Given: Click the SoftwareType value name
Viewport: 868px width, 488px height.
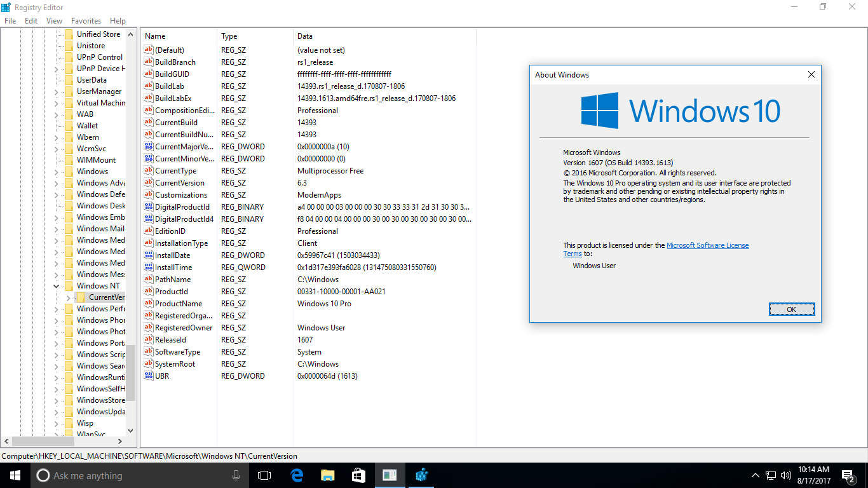Looking at the screenshot, I should point(177,352).
